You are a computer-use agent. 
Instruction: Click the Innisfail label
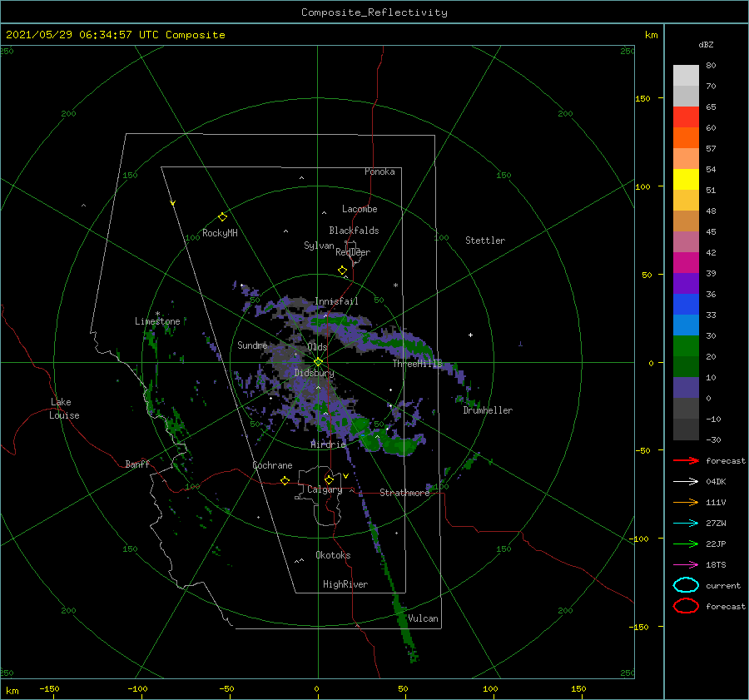click(x=336, y=301)
